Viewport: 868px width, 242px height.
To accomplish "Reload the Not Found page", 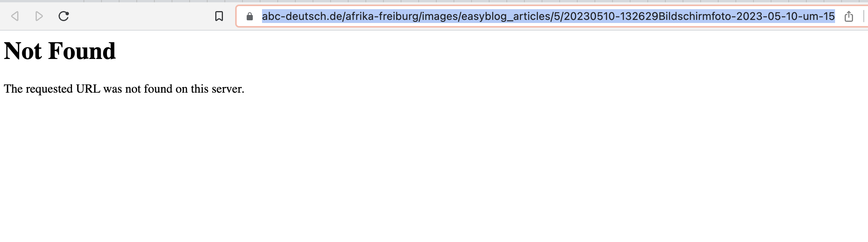I will [64, 16].
